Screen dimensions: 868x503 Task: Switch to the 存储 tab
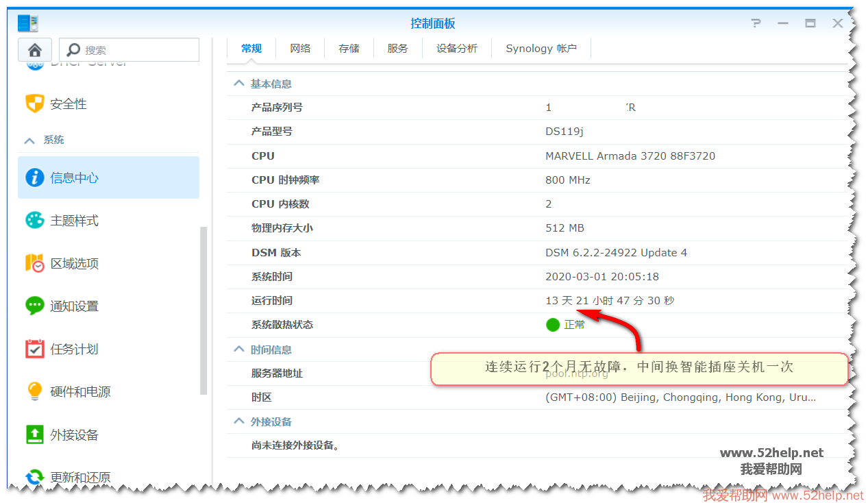(x=349, y=49)
